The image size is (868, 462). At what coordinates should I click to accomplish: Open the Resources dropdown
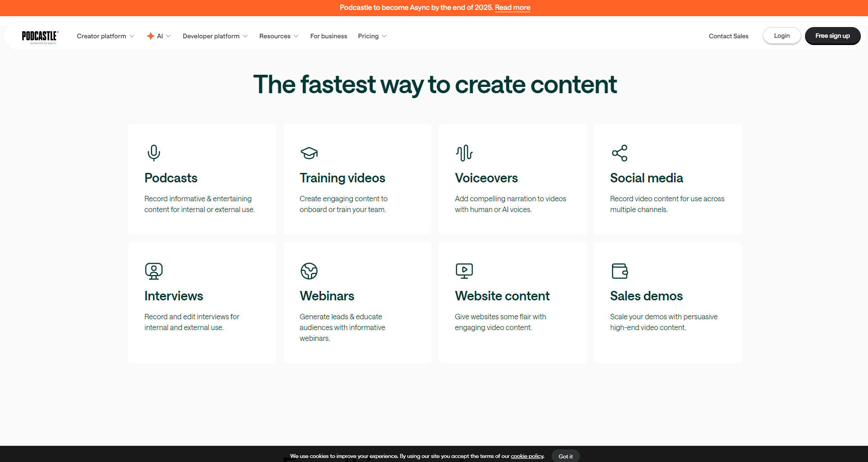click(x=279, y=36)
